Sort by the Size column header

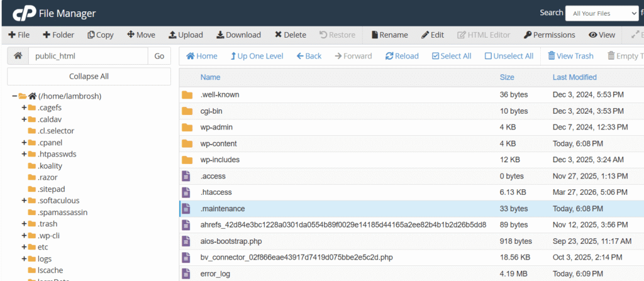(x=507, y=77)
